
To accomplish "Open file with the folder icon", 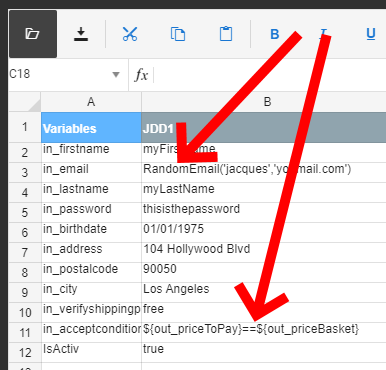I will pyautogui.click(x=33, y=34).
